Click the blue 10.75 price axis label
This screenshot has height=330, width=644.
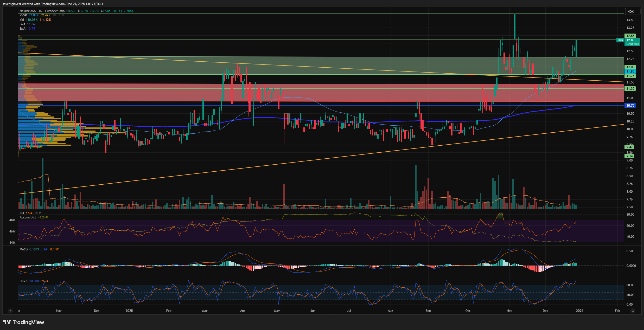pyautogui.click(x=630, y=106)
